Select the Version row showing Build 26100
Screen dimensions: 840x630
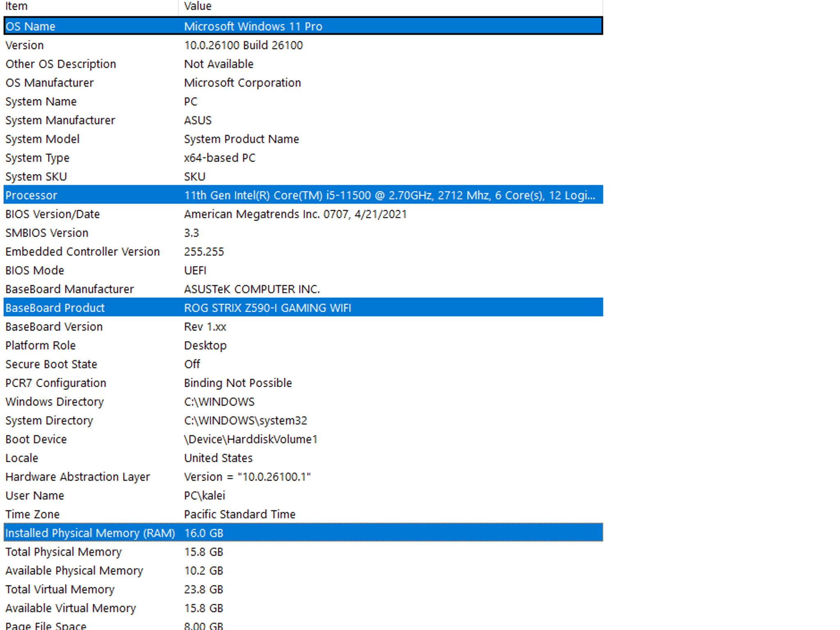164,45
